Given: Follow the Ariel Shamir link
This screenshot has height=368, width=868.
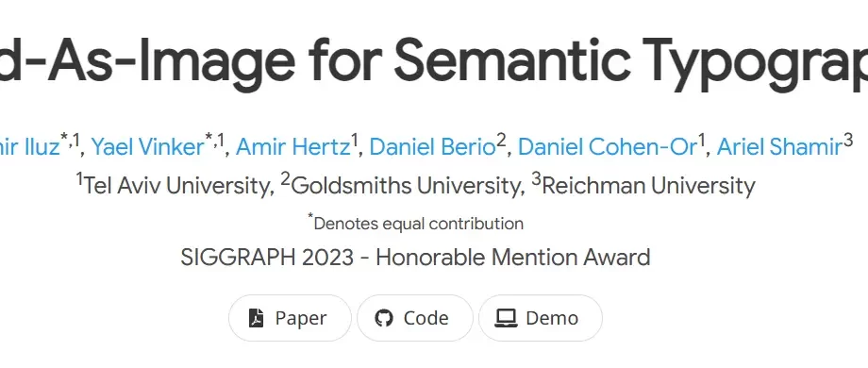Looking at the screenshot, I should point(779,147).
